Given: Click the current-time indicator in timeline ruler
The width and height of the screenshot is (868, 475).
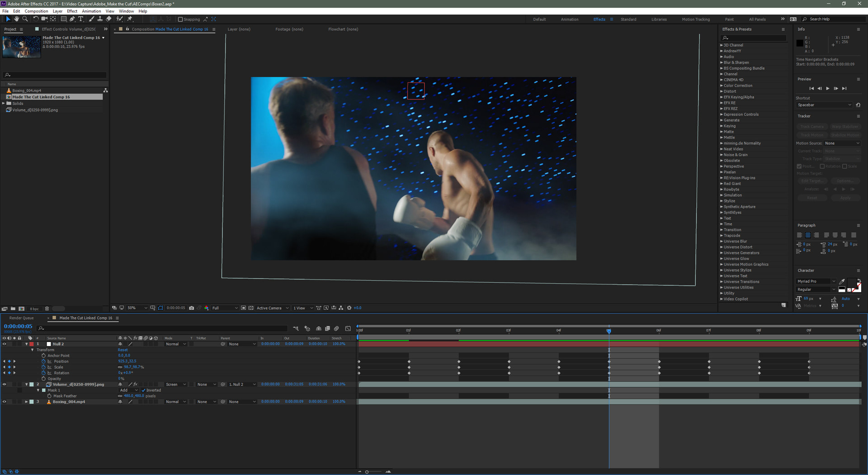Looking at the screenshot, I should 609,331.
